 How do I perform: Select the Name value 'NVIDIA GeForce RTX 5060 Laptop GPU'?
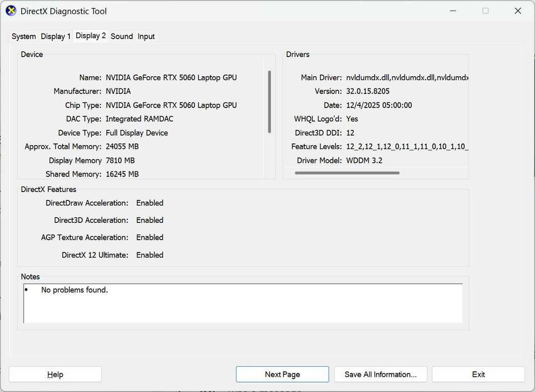point(171,77)
